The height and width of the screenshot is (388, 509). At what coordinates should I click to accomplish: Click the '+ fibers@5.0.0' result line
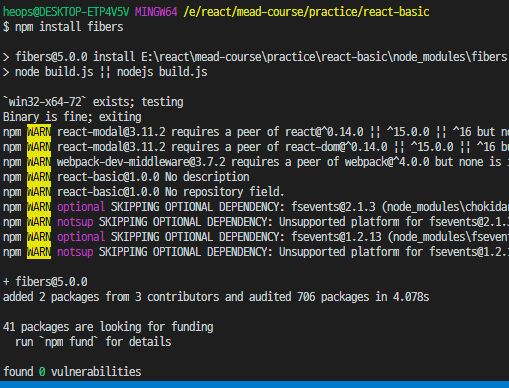point(45,282)
